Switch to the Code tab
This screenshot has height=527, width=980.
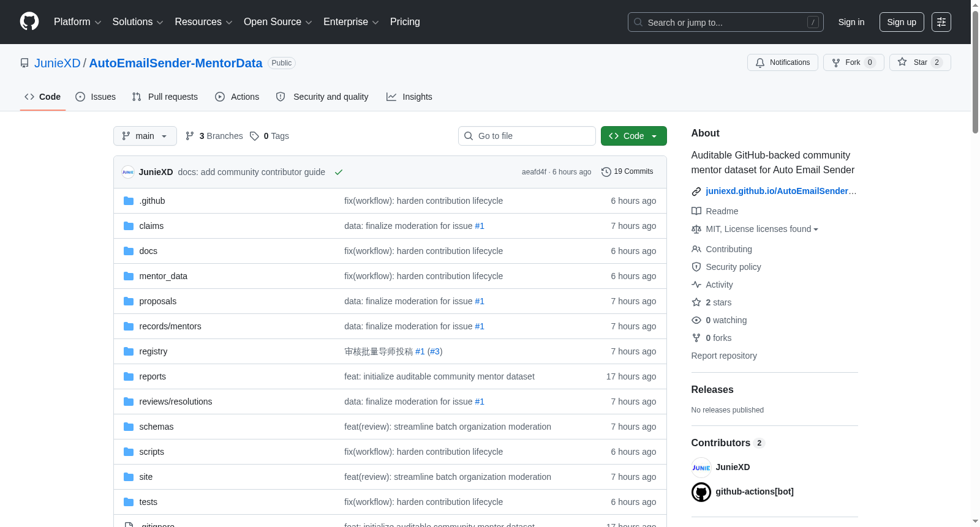(43, 97)
